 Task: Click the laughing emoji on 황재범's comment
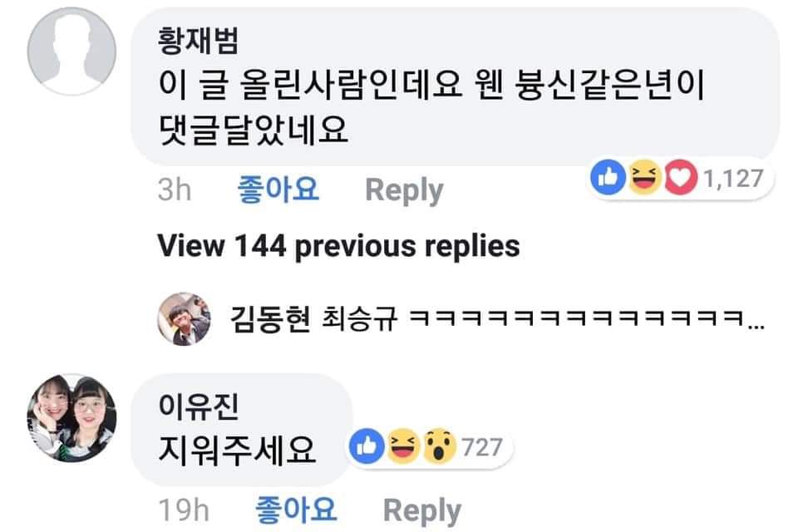click(644, 177)
